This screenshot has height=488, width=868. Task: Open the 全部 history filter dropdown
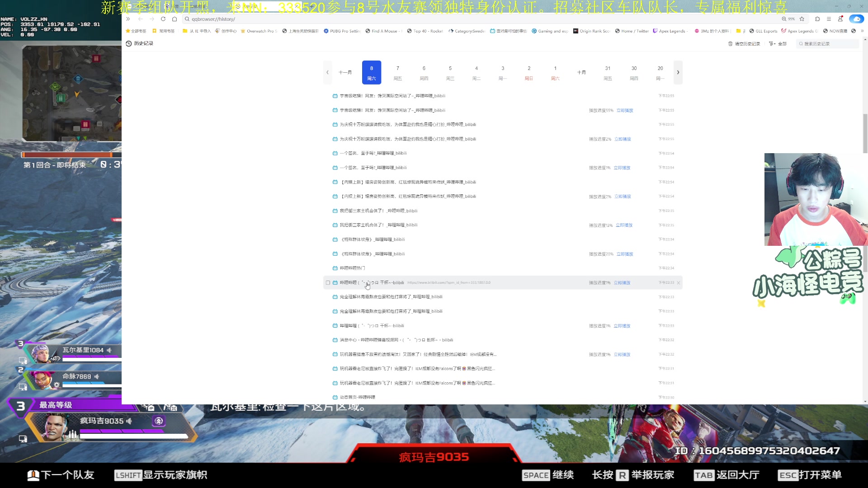pos(778,44)
